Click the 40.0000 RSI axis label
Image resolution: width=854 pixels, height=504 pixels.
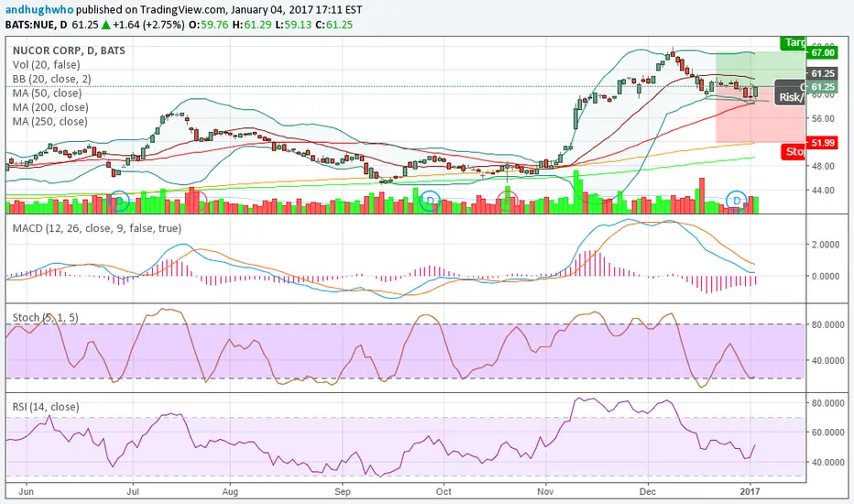point(827,463)
